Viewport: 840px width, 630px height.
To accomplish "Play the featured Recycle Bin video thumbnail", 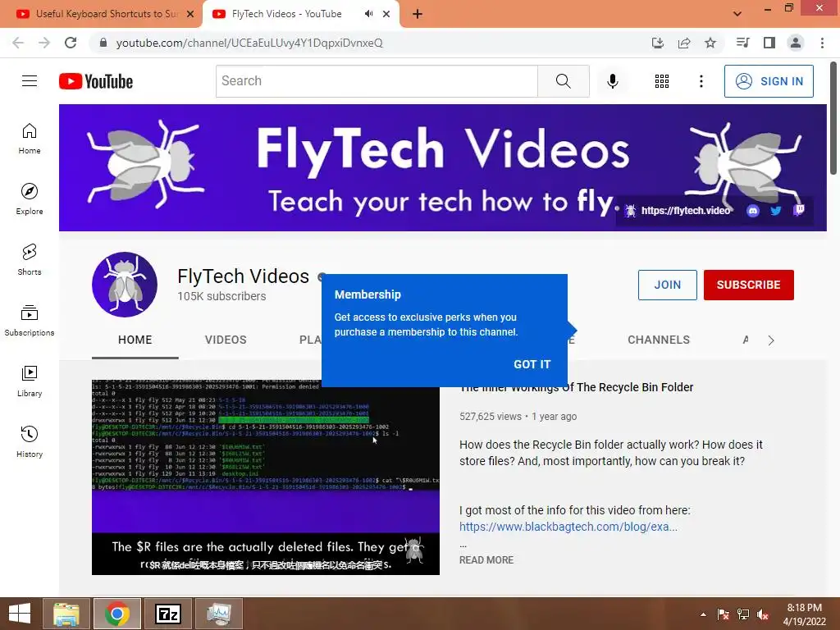I will pos(266,477).
